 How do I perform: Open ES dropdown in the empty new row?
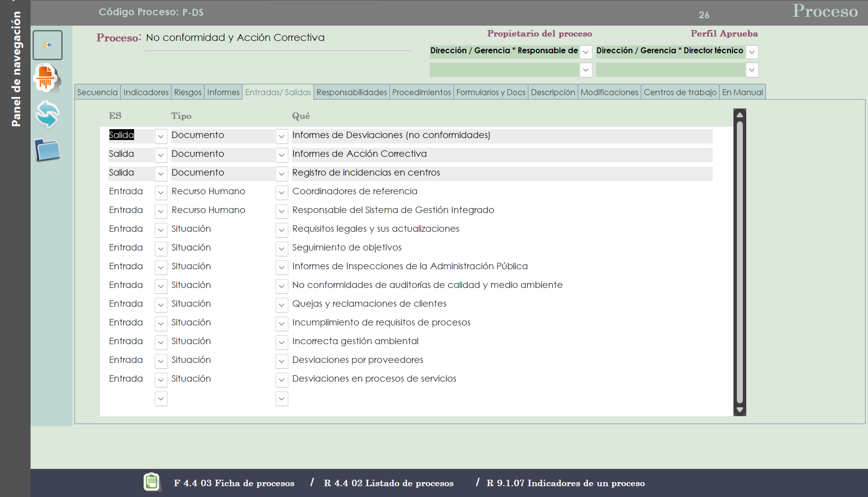[x=161, y=398]
